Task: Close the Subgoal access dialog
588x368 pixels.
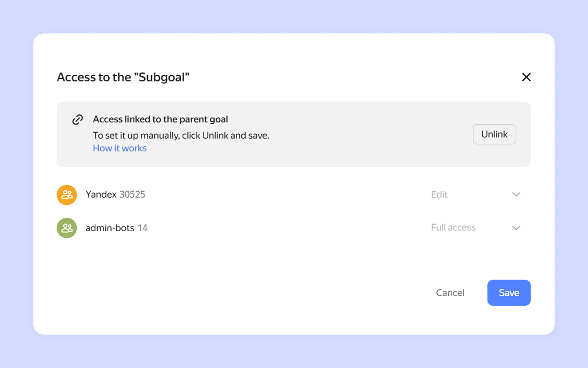Action: [x=526, y=77]
